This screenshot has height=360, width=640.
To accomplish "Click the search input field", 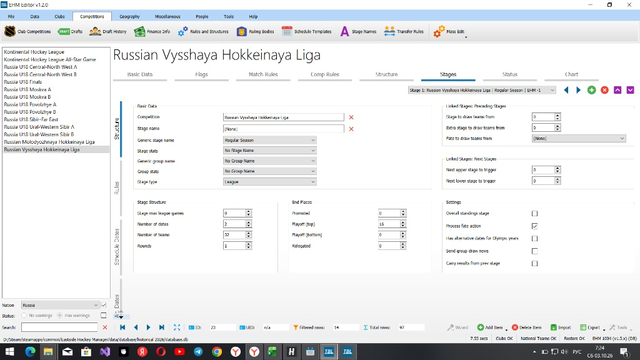I will coord(60,327).
